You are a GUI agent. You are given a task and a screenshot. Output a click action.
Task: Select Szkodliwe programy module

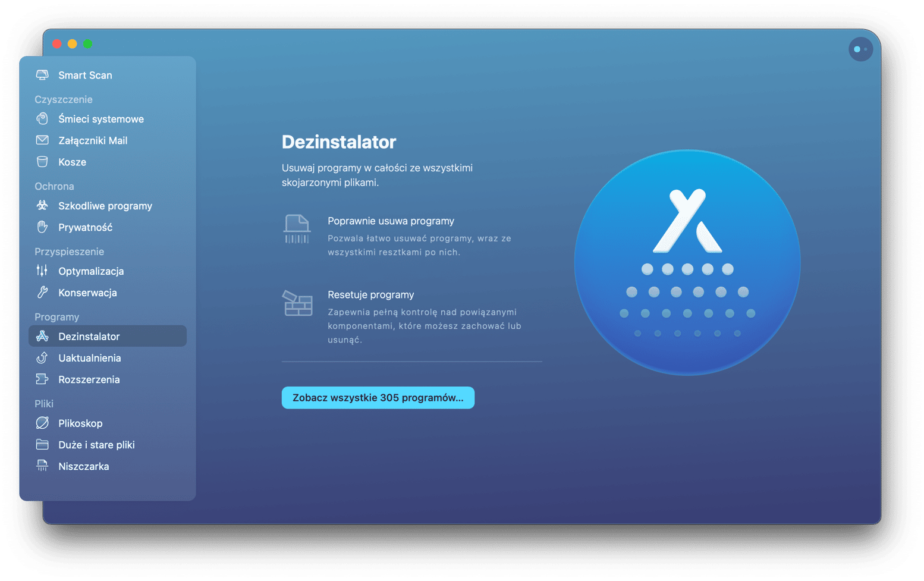[108, 206]
